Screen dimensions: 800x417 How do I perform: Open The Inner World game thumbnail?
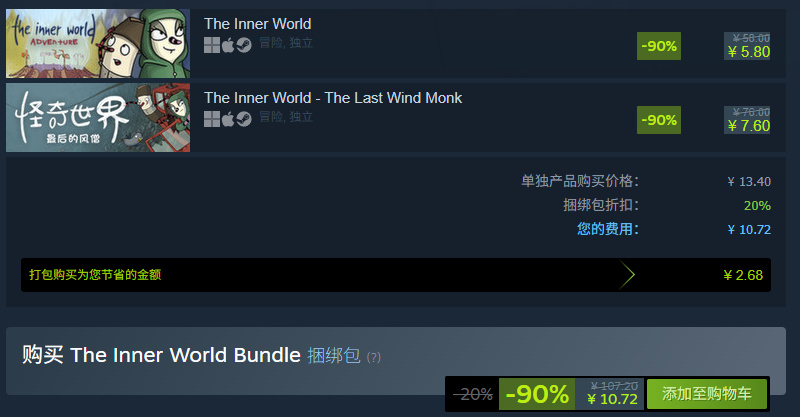pyautogui.click(x=98, y=43)
